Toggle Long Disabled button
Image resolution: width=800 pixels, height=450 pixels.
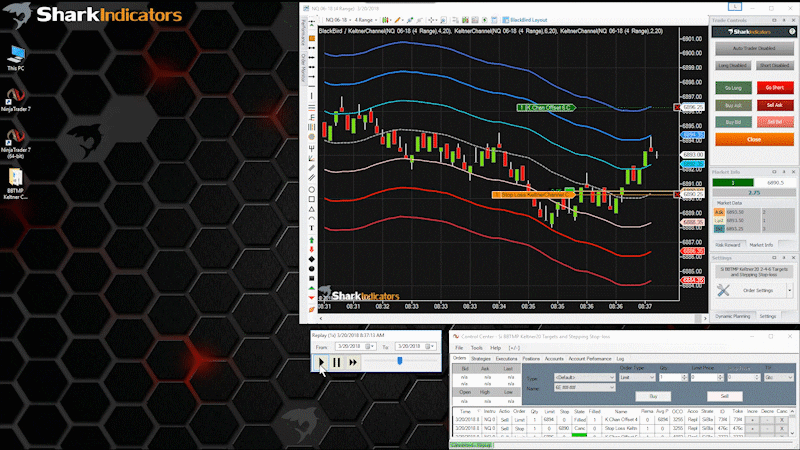(733, 66)
